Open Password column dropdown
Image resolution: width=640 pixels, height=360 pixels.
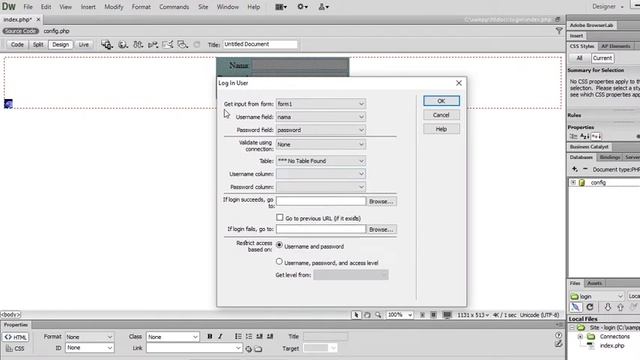pyautogui.click(x=321, y=187)
